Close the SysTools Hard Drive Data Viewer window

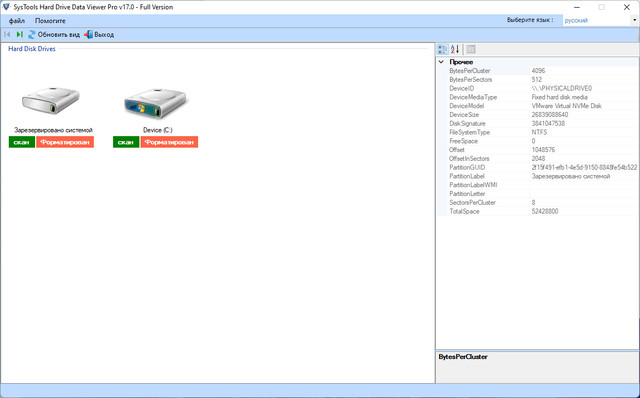(627, 7)
